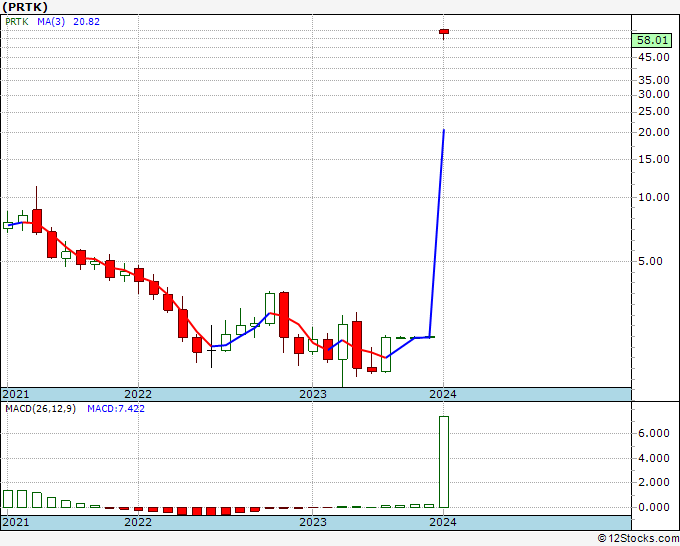Click 2024 on the price chart time axis

point(443,394)
